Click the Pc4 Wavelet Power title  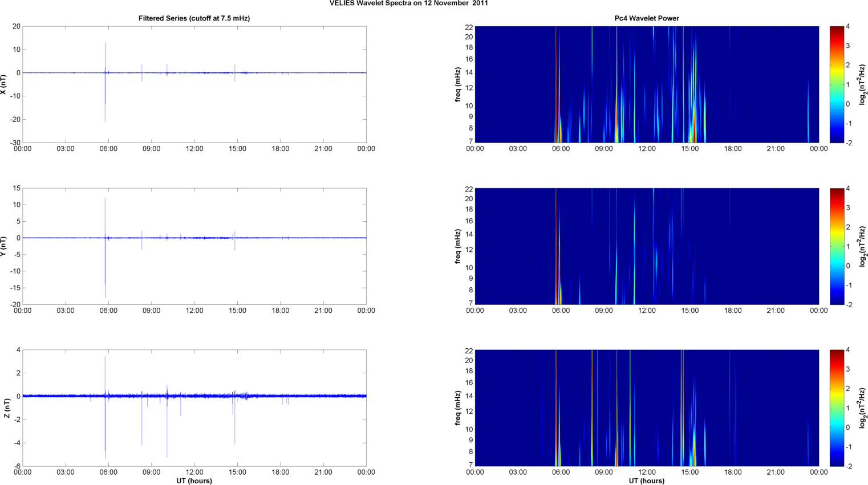(646, 18)
